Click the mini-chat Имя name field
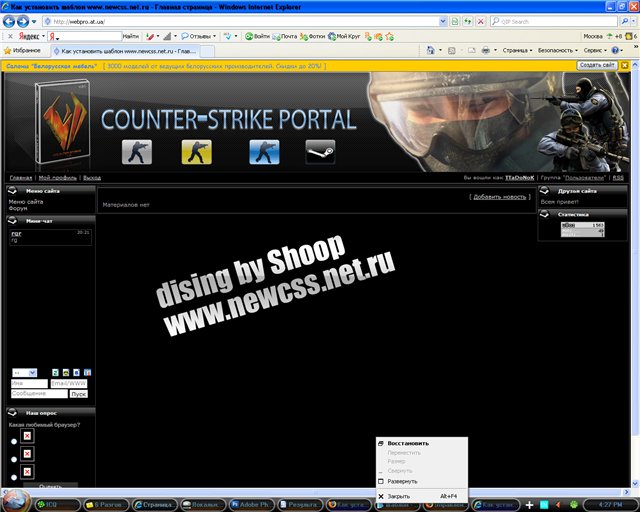 29,383
